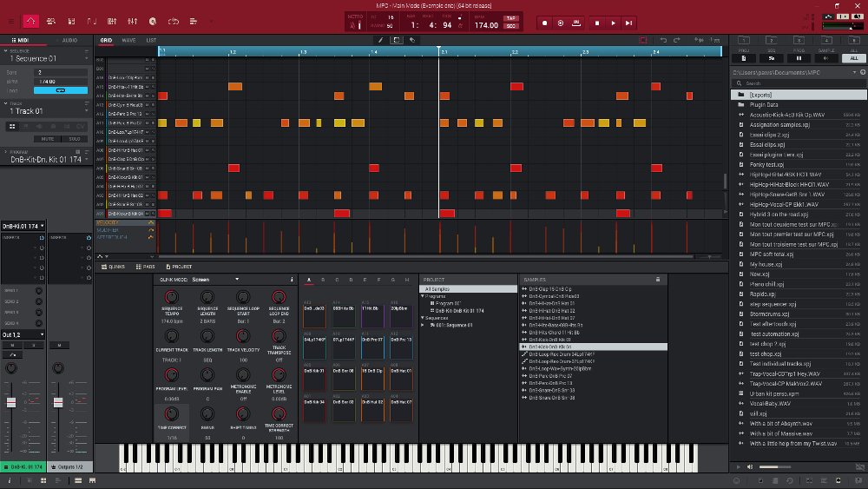The image size is (868, 489).
Task: Toggle the red loop region icon
Action: [642, 40]
